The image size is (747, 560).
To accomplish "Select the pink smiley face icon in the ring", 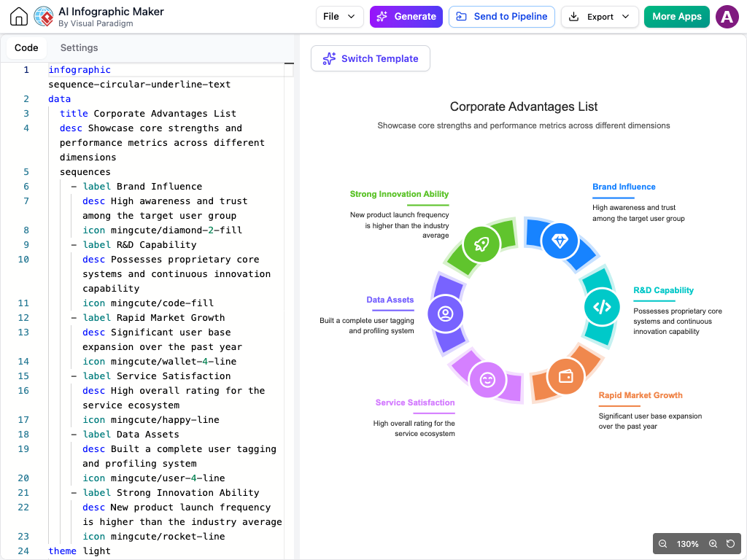I will point(487,380).
